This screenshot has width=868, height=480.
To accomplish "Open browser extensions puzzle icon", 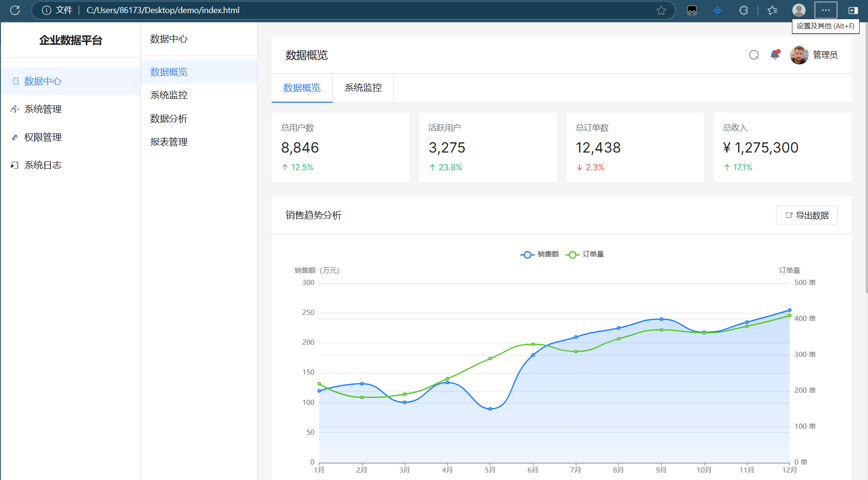I will (x=743, y=10).
